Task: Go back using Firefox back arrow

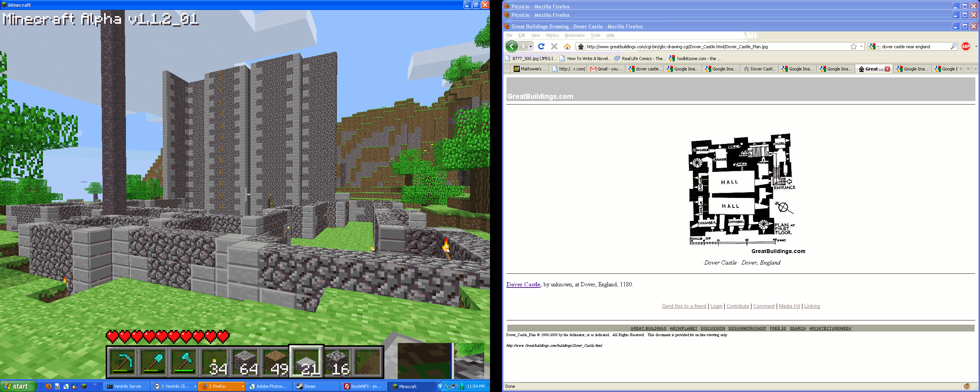Action: click(x=512, y=46)
